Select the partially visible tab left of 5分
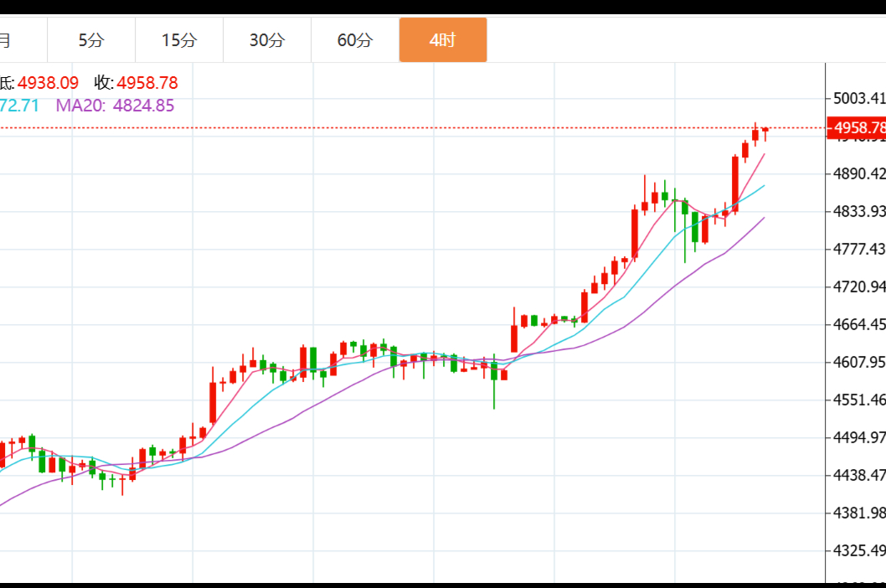 pos(8,39)
